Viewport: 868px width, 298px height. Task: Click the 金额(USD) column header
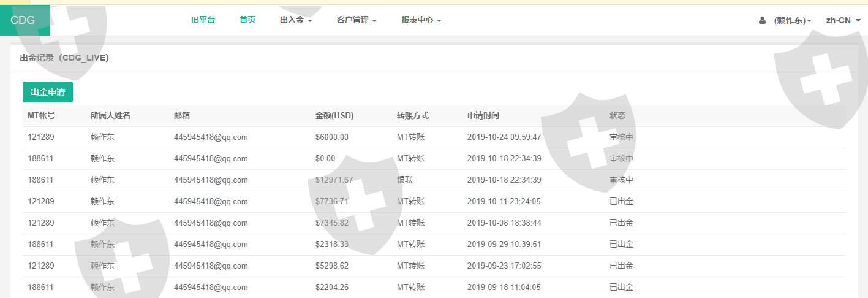pyautogui.click(x=334, y=115)
